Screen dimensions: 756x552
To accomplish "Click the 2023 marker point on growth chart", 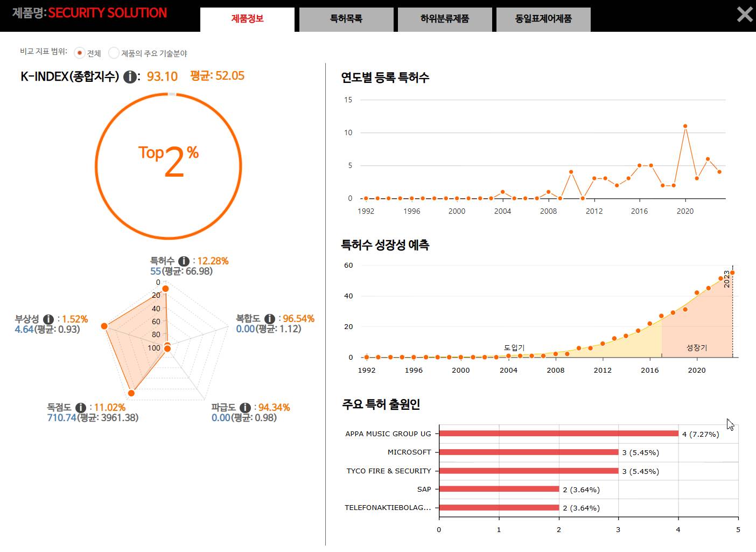I will 732,272.
